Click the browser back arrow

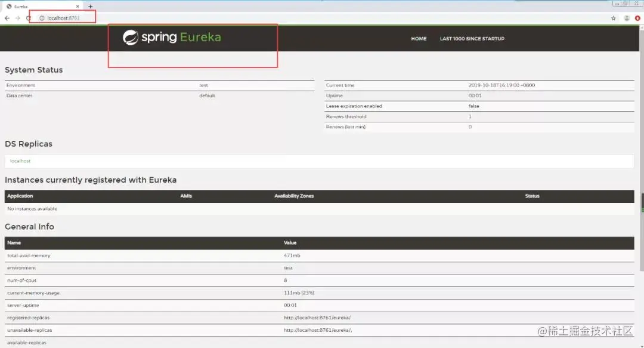7,18
